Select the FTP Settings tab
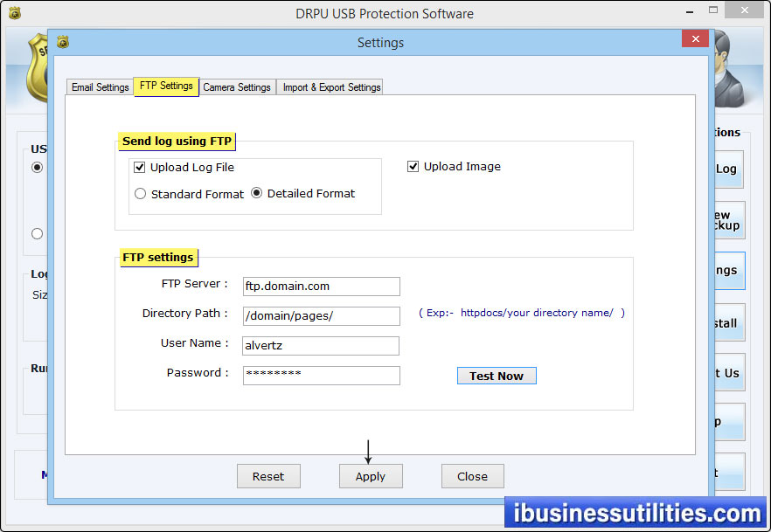The height and width of the screenshot is (532, 771). click(x=166, y=86)
